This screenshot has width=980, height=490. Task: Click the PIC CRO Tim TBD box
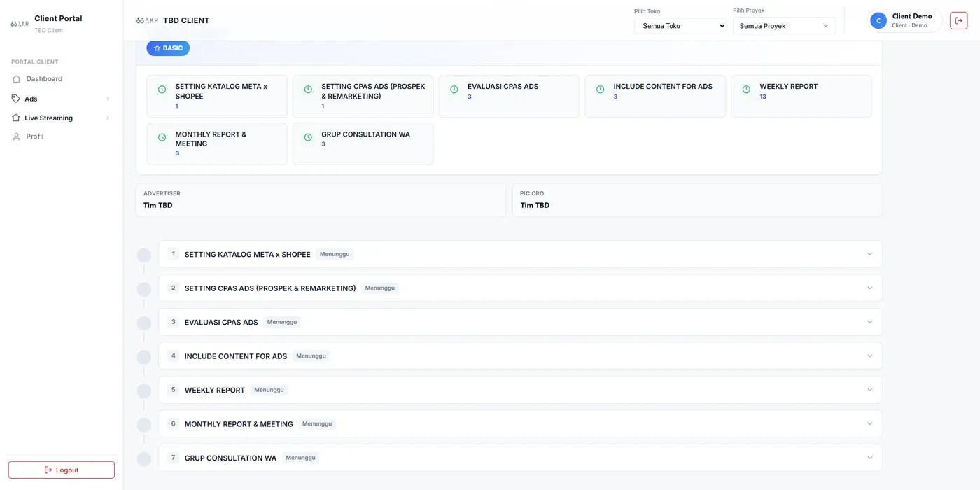[x=697, y=199]
